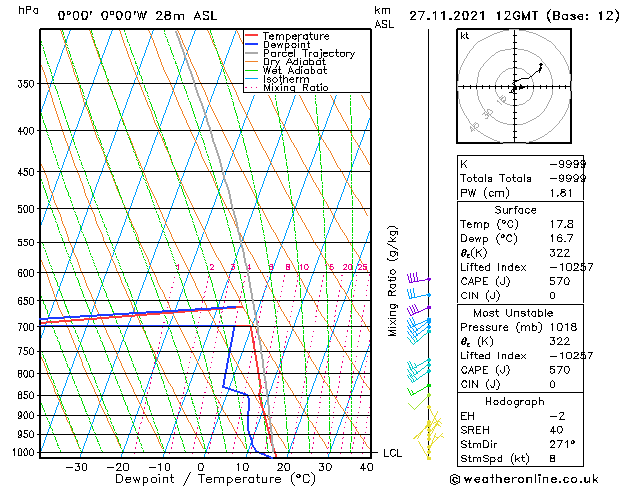Click the red Temperature line sample in legend
The width and height of the screenshot is (629, 486).
point(252,36)
